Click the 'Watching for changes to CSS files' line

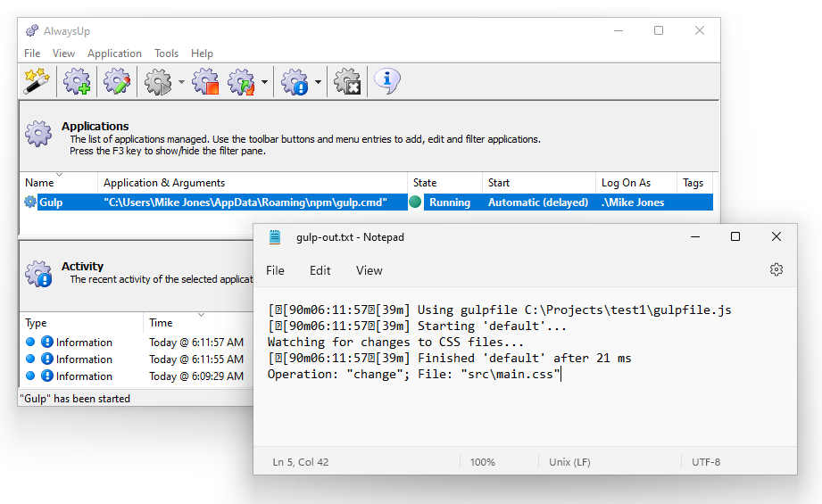click(395, 343)
